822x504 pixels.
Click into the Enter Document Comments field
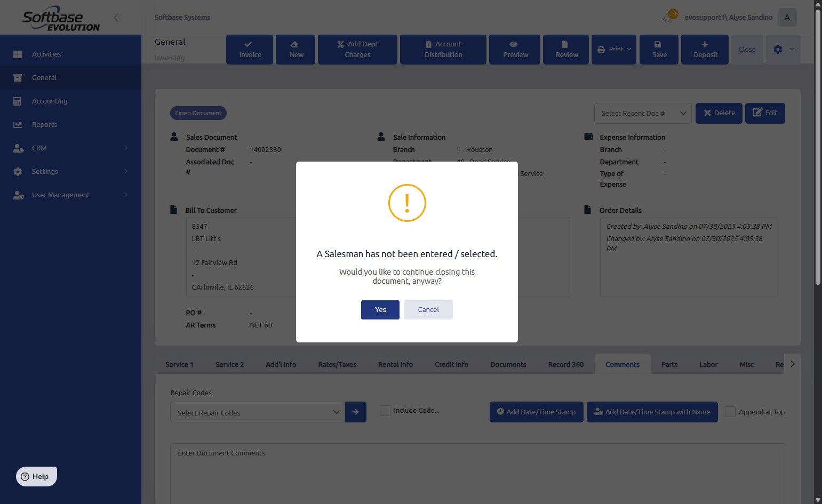pyautogui.click(x=477, y=474)
